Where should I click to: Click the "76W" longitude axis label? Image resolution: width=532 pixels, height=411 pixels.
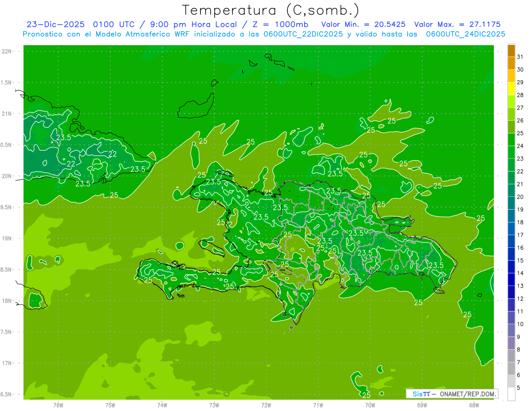[x=58, y=405]
